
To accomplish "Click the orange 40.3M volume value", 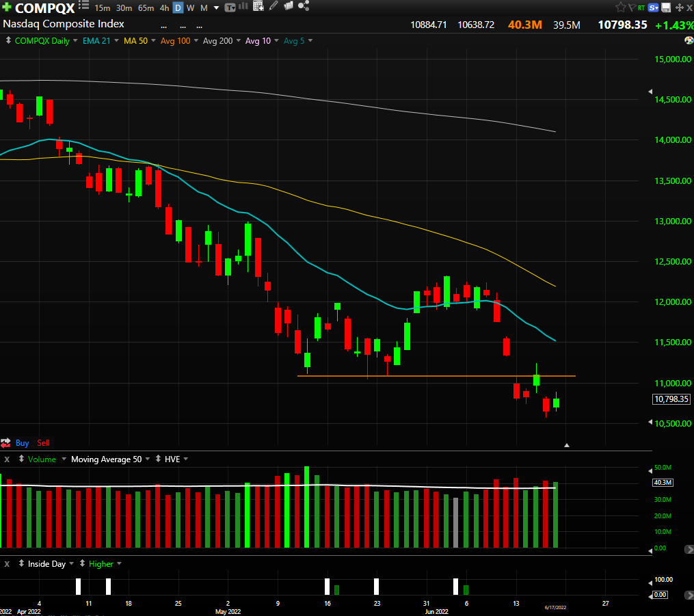I will 525,25.
